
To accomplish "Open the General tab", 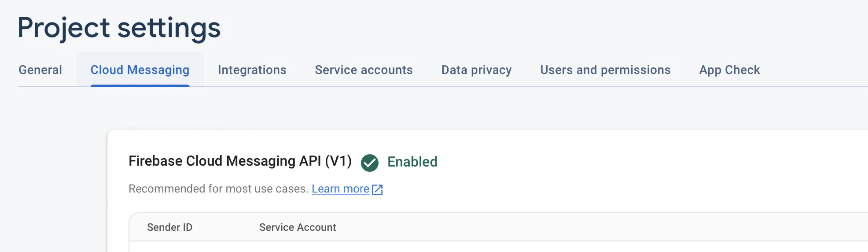I will (40, 70).
